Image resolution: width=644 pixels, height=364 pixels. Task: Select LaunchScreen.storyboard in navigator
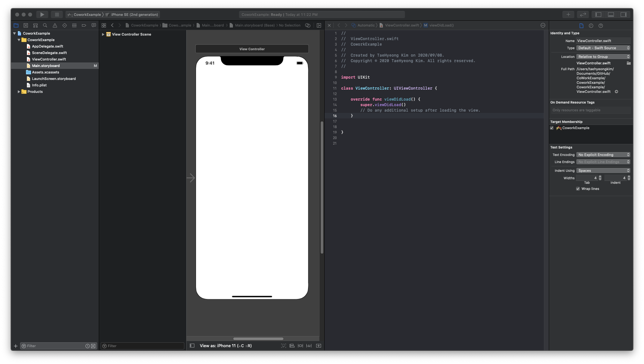pos(54,79)
